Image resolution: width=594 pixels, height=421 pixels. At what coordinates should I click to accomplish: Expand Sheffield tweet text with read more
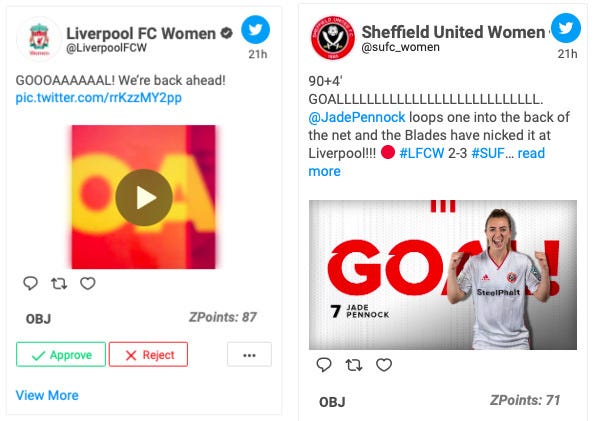click(x=427, y=162)
